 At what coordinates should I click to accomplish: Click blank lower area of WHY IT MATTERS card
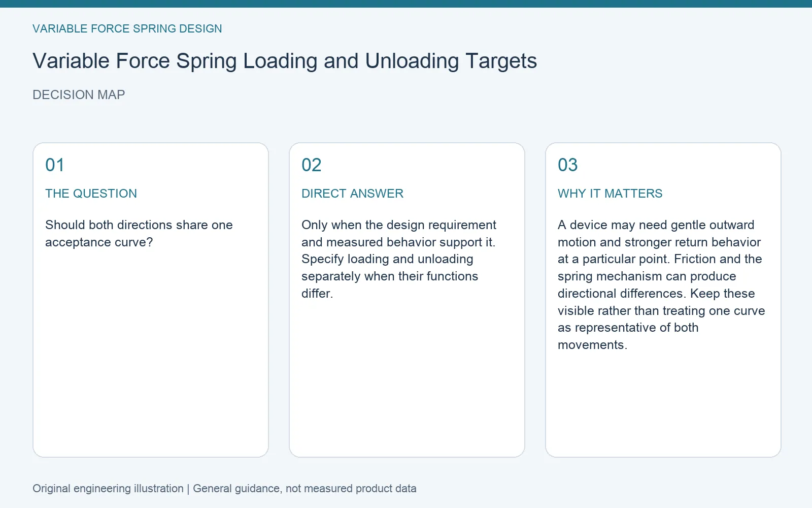click(663, 406)
